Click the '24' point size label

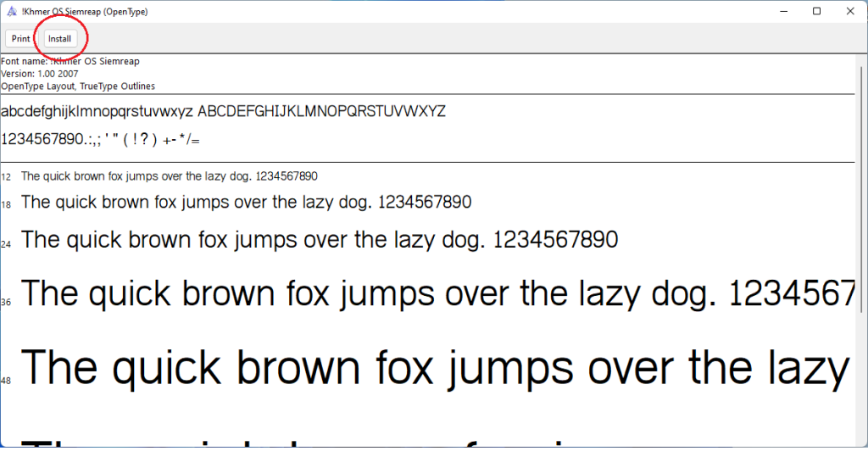[x=6, y=244]
